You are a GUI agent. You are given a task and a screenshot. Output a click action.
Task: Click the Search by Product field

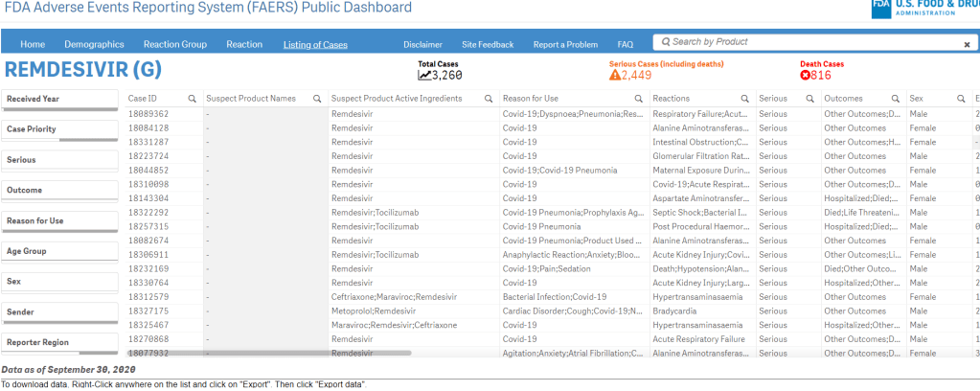point(805,42)
